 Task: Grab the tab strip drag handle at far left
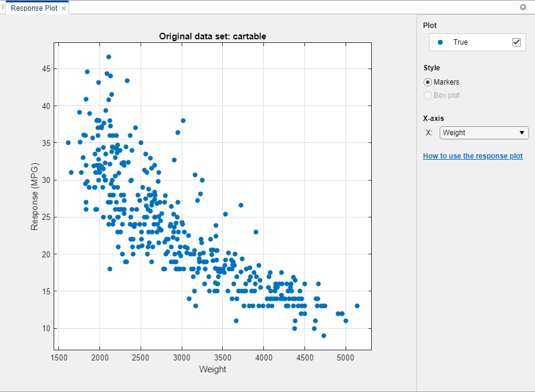pyautogui.click(x=3, y=8)
